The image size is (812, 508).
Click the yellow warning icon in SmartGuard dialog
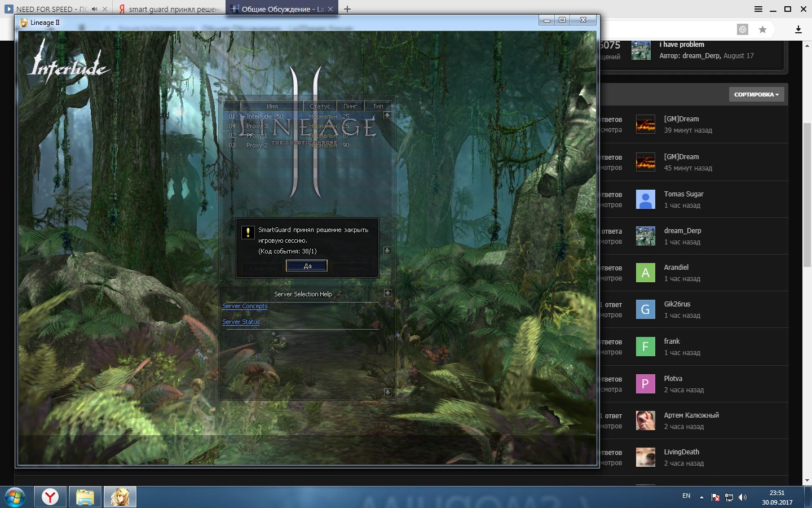click(x=248, y=232)
